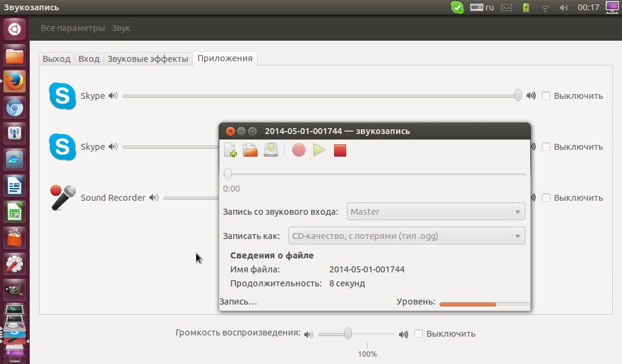Open the mail envelope indicator

pos(507,7)
